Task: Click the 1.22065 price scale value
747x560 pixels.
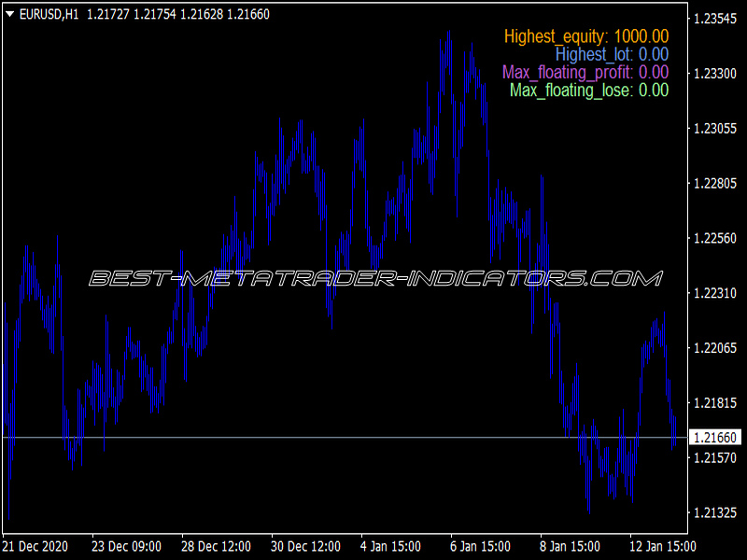Action: 715,348
